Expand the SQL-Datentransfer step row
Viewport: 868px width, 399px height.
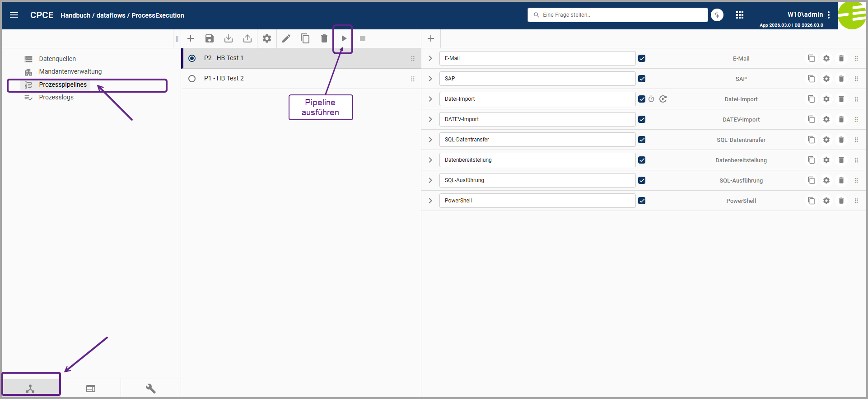click(430, 140)
